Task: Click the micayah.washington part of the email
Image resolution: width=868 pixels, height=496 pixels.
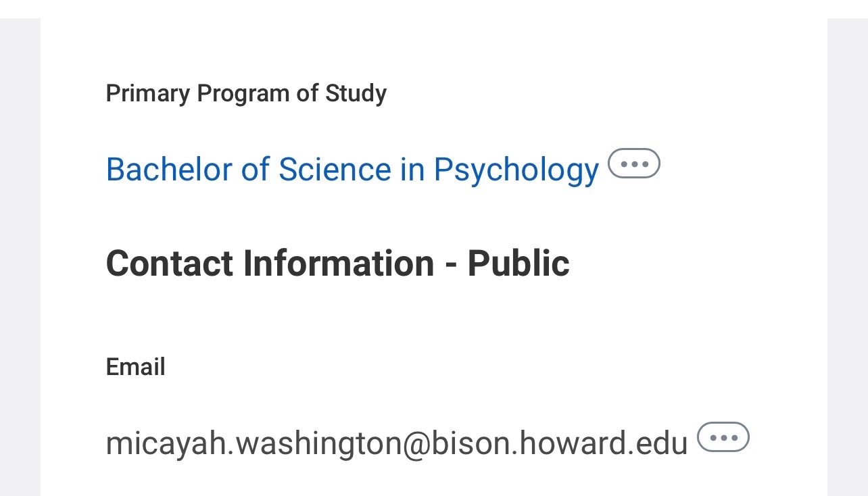Action: (253, 444)
